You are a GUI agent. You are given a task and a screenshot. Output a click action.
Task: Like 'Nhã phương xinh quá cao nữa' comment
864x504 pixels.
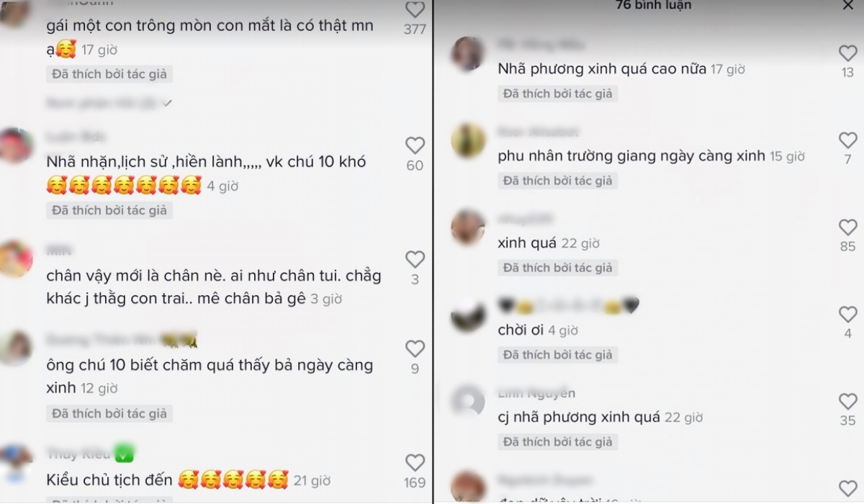pyautogui.click(x=848, y=53)
